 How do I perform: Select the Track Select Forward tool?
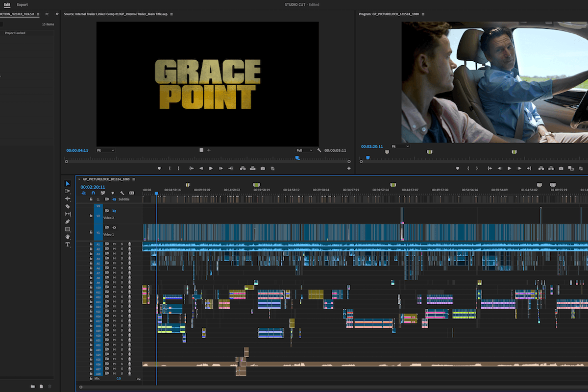[x=68, y=191]
